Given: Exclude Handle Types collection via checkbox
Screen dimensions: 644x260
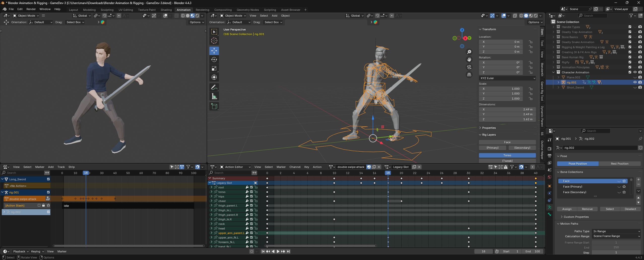Looking at the screenshot, I should [x=630, y=27].
